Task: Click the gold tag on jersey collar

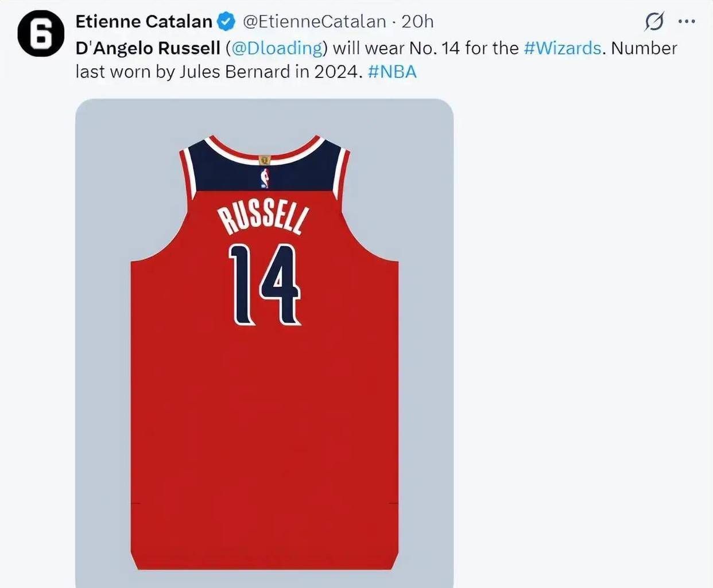Action: (265, 160)
